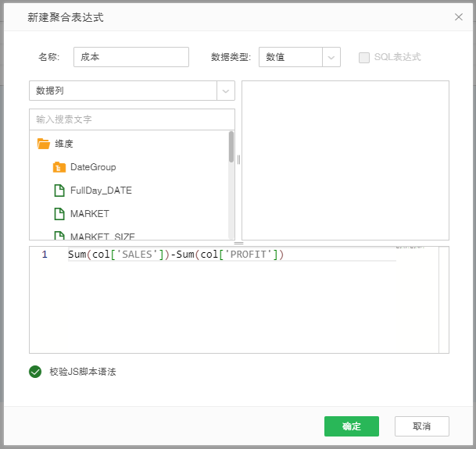
Task: Click the 名称 input field
Action: tap(131, 57)
